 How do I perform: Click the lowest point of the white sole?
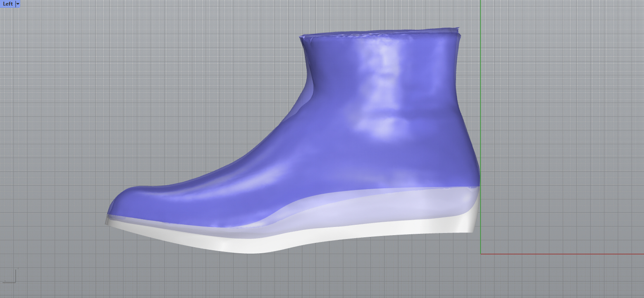tap(254, 251)
